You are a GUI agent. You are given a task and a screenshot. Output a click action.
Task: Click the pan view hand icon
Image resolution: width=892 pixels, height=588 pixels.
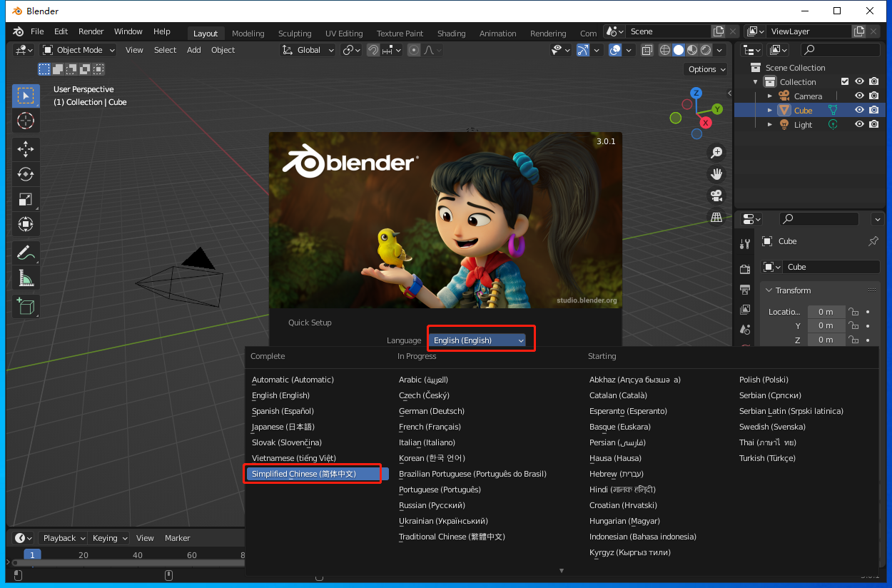click(x=716, y=173)
